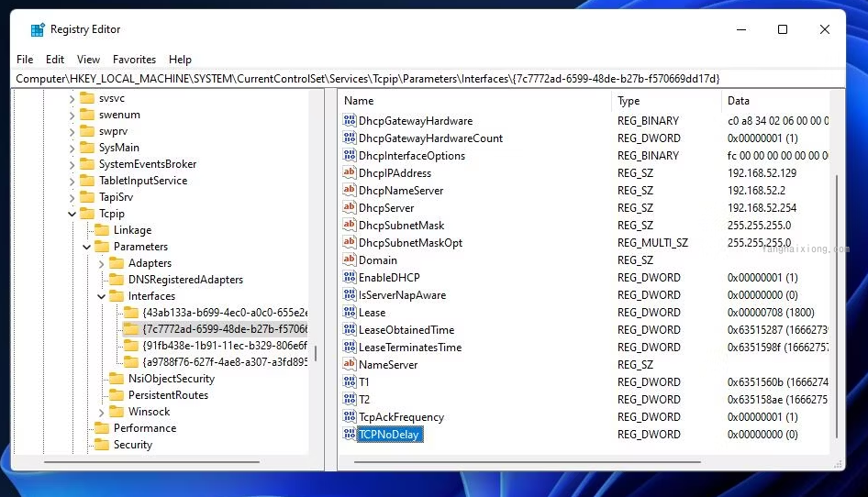
Task: Click the TCPNoDelay DWORD icon
Action: click(x=350, y=434)
